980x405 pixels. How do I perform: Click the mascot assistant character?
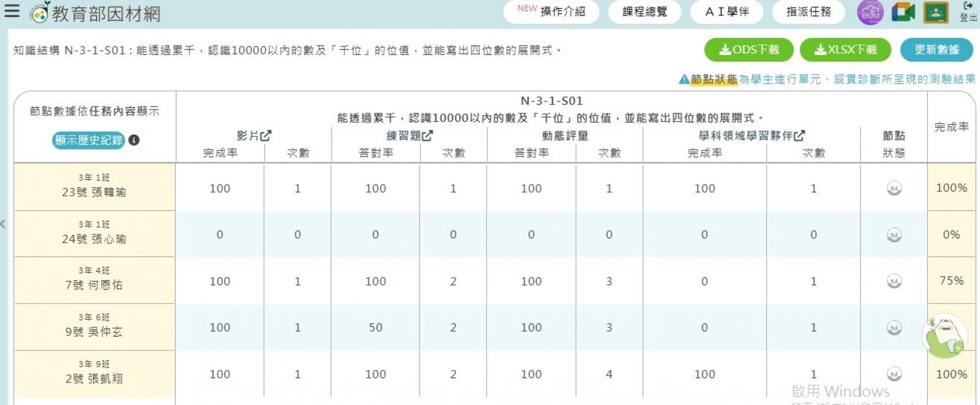[944, 336]
